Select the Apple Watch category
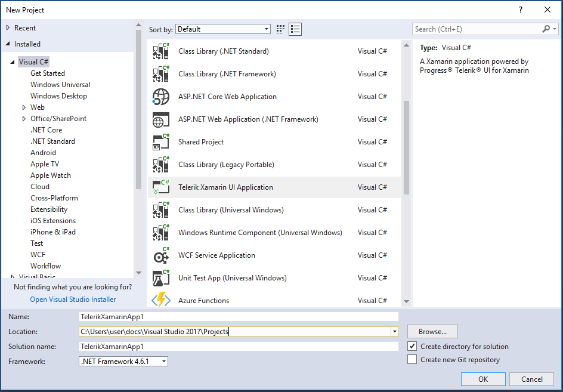This screenshot has width=563, height=392. point(51,175)
